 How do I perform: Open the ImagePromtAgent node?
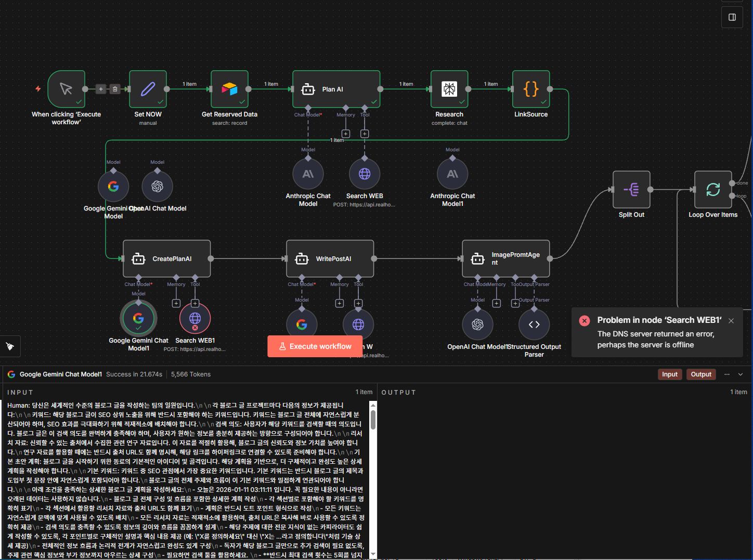[505, 258]
